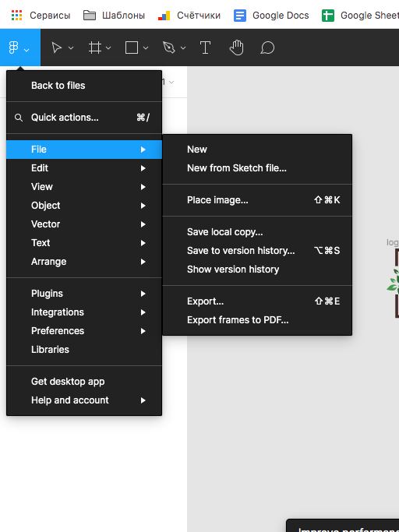Select the Frame tool icon
This screenshot has height=532, width=399.
tap(95, 48)
